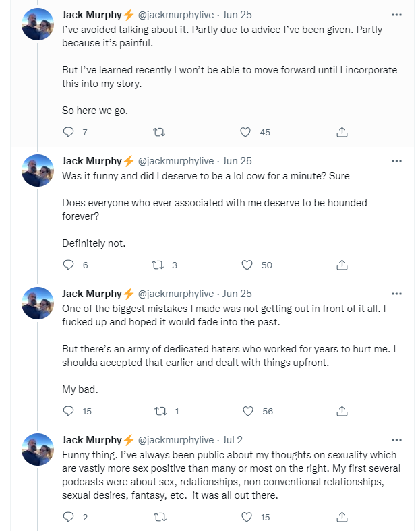The width and height of the screenshot is (420, 531).
Task: Share the "Definitely not" tweet
Action: [x=342, y=265]
